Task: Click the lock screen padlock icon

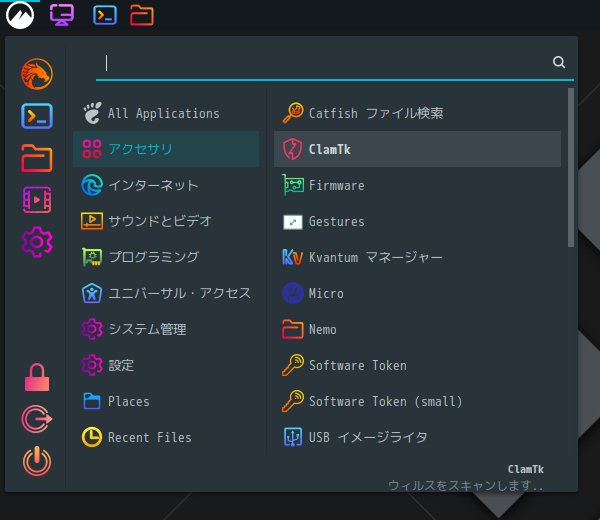Action: 37,377
